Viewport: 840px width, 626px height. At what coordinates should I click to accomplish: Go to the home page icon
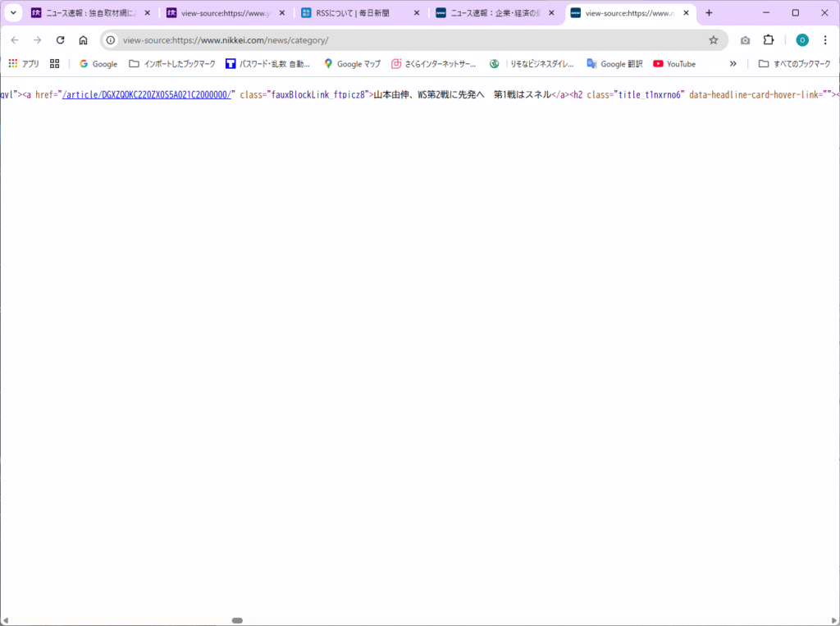pos(83,40)
